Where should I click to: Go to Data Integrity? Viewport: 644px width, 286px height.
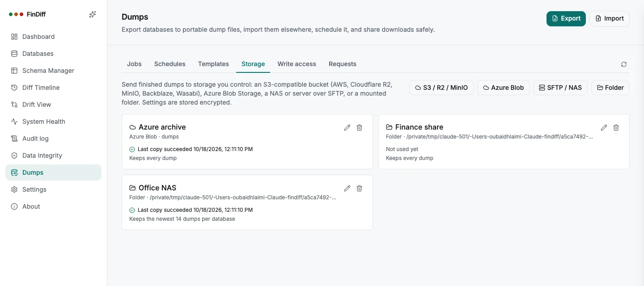tap(53, 156)
